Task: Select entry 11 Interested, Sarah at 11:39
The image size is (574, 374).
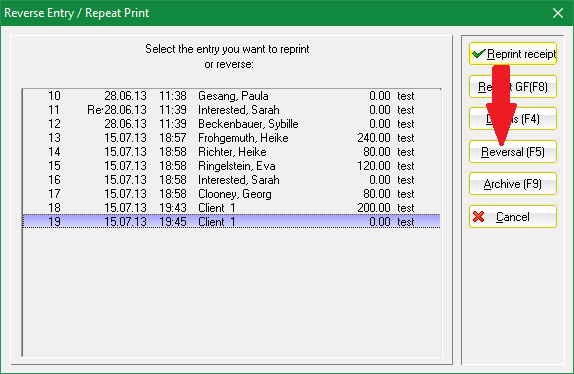Action: pos(231,110)
